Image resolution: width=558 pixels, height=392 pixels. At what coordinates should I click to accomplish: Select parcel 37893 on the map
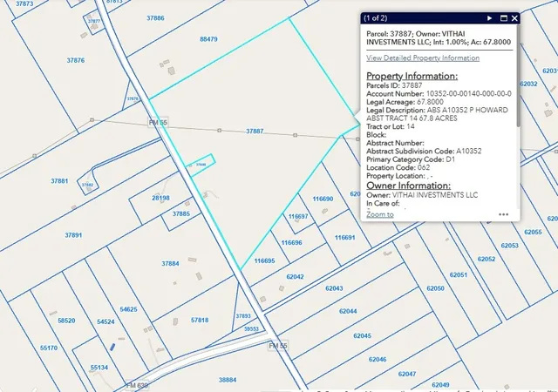click(243, 316)
